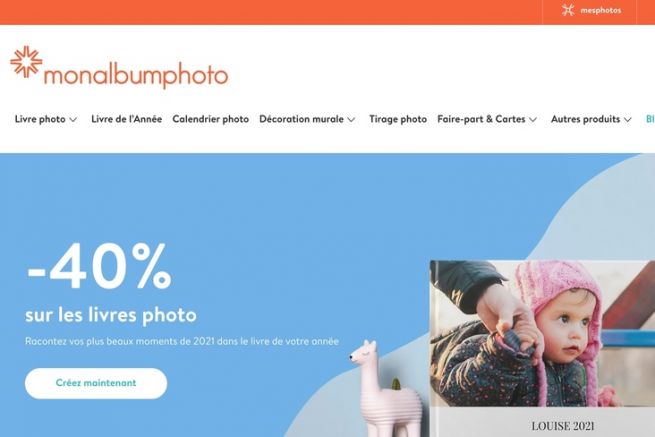Image resolution: width=655 pixels, height=437 pixels.
Task: Expand the Livre photo chevron
Action: coord(73,119)
